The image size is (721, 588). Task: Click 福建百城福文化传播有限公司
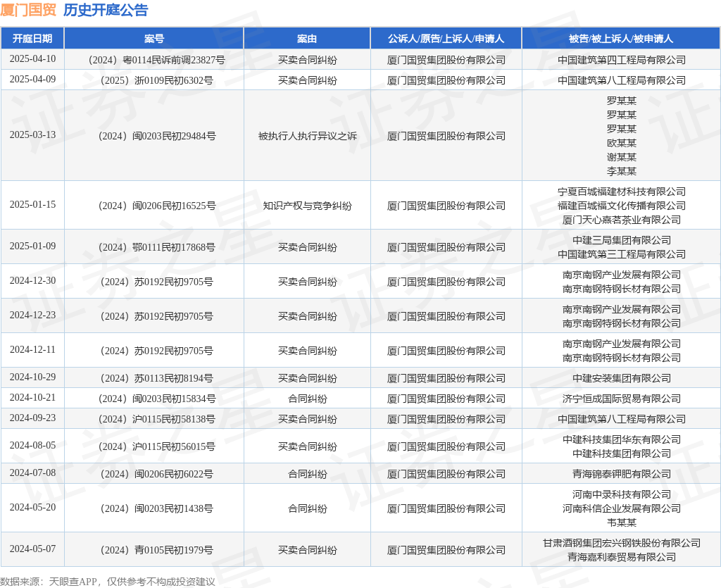pyautogui.click(x=622, y=206)
